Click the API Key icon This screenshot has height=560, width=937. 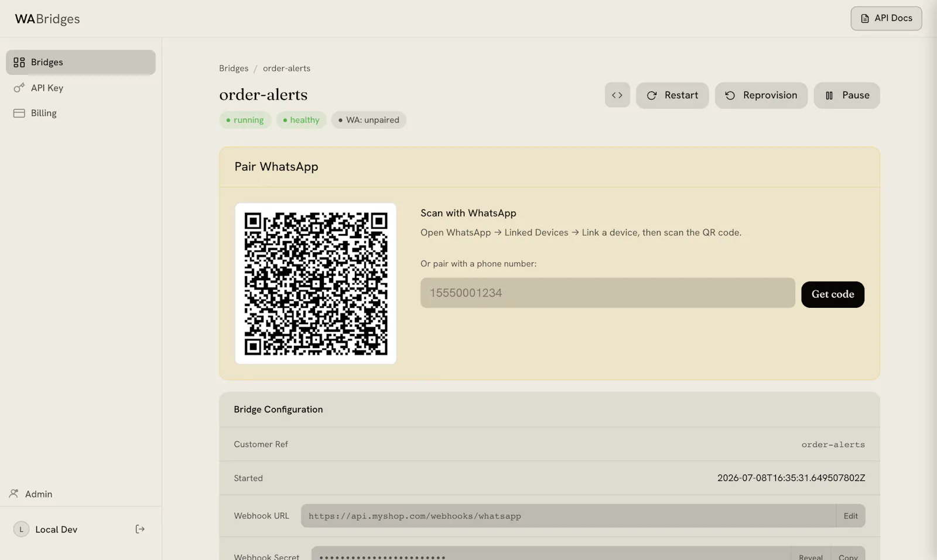[x=19, y=88]
